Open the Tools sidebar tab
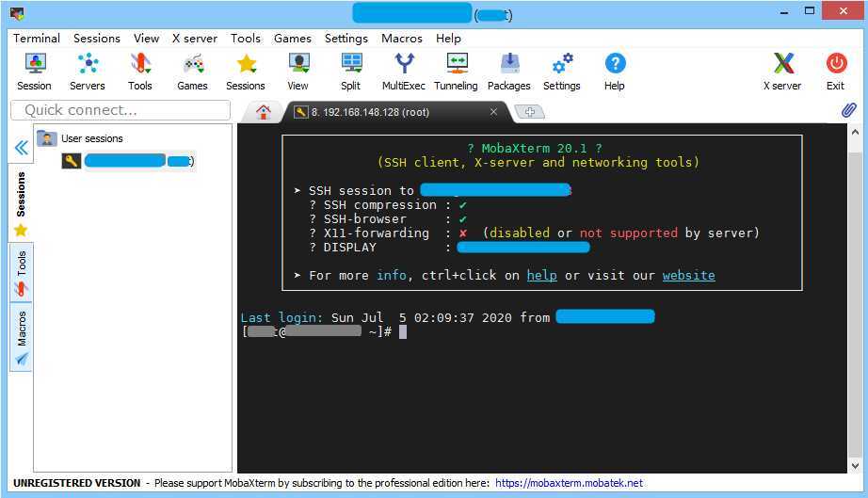This screenshot has width=868, height=498. pyautogui.click(x=21, y=273)
